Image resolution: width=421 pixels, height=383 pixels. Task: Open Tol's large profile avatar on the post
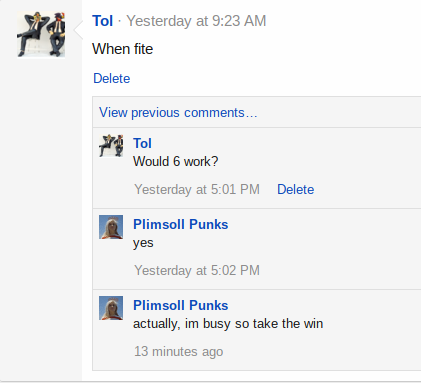tap(41, 34)
